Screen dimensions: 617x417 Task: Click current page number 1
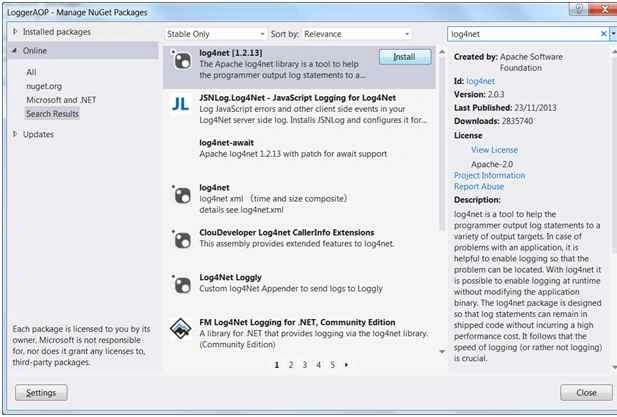(x=277, y=365)
